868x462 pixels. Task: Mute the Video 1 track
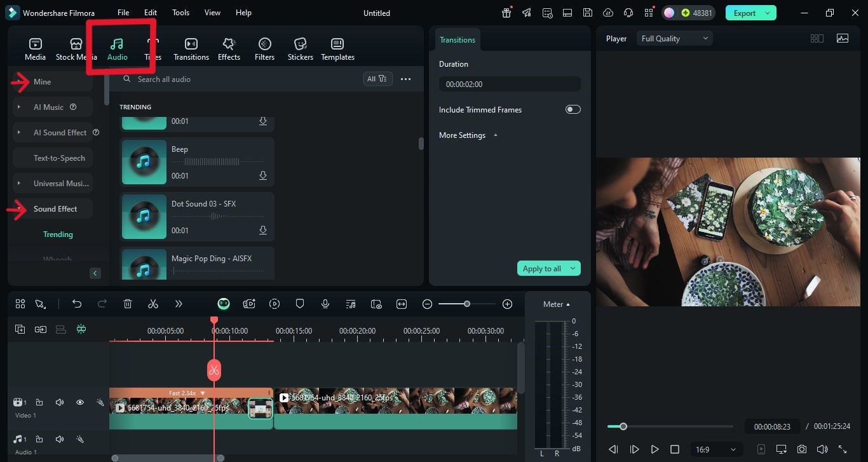(60, 402)
